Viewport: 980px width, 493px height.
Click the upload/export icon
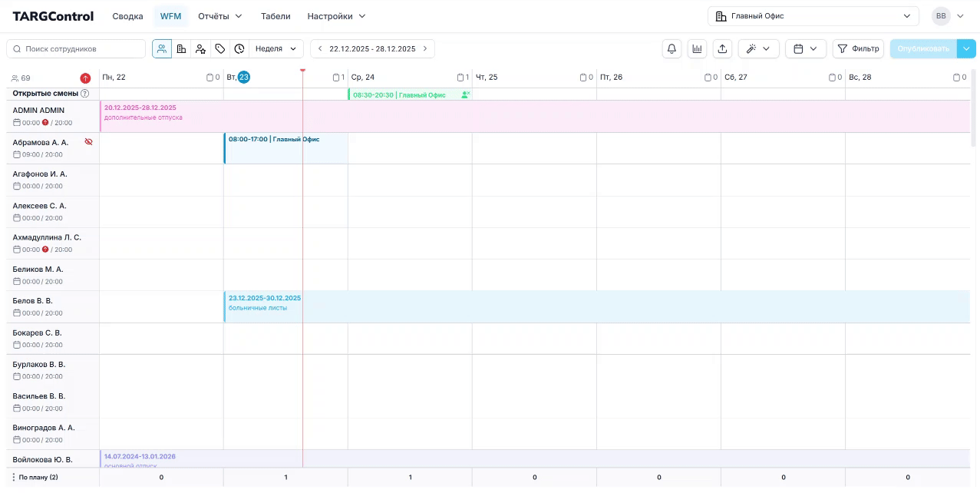coord(722,49)
